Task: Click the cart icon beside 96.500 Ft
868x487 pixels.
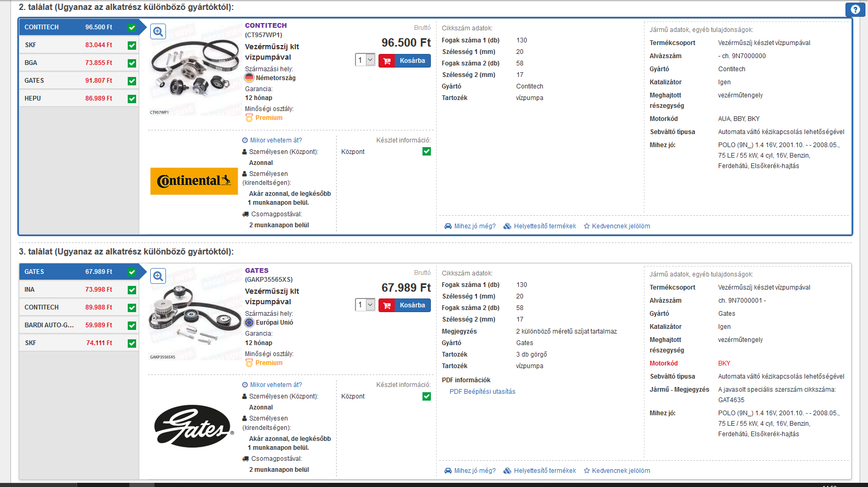Action: [387, 61]
